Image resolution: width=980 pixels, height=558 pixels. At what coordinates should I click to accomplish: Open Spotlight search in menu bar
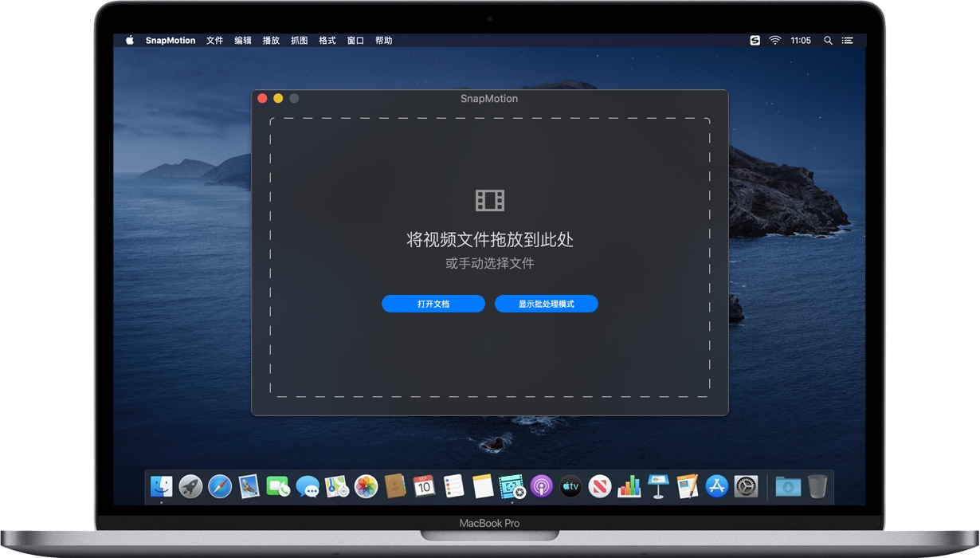[828, 40]
